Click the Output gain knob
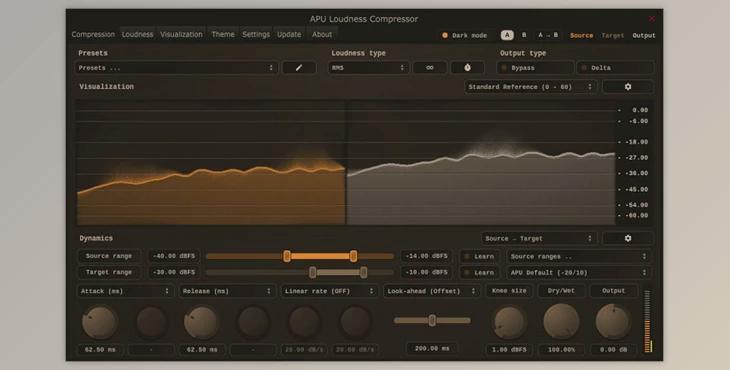 [614, 322]
